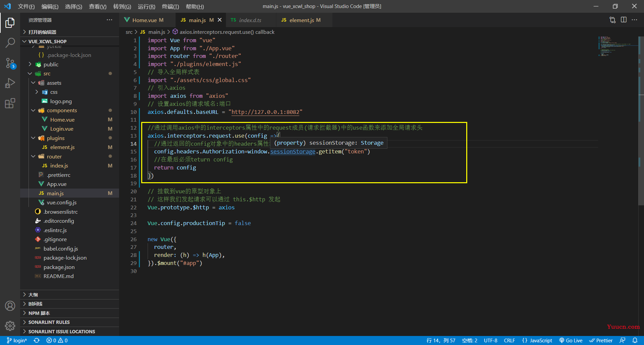Click the editor minimap code preview
This screenshot has width=644, height=345.
618,46
